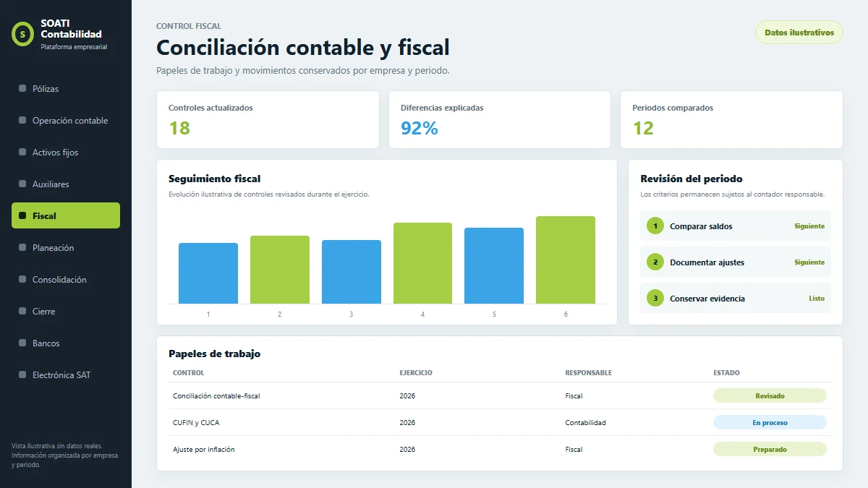Select the active Fiscal menu item
The image size is (868, 488).
coord(66,215)
